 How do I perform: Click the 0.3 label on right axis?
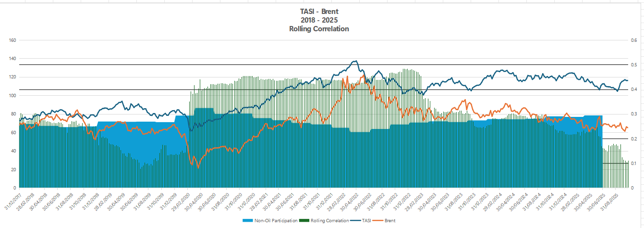click(634, 114)
